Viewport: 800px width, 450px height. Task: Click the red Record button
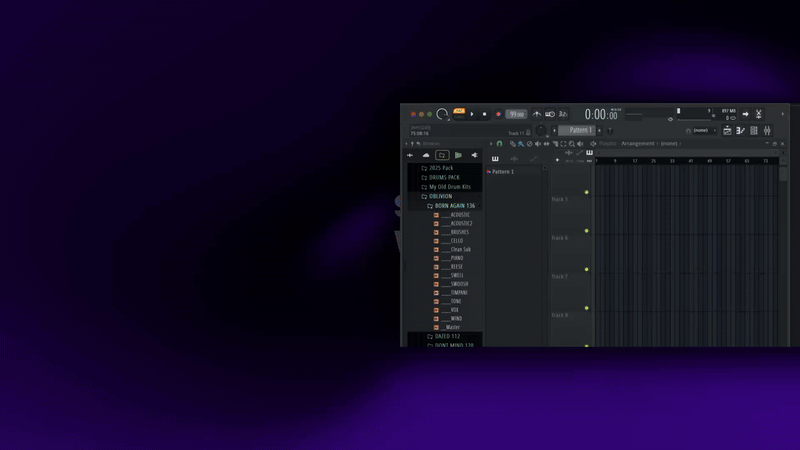(x=498, y=114)
